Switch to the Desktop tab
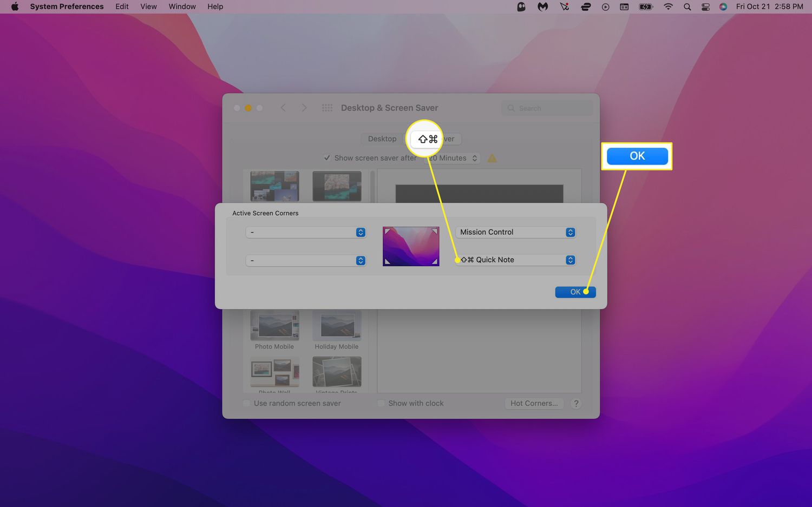Screen dimensions: 812x507 (x=382, y=139)
